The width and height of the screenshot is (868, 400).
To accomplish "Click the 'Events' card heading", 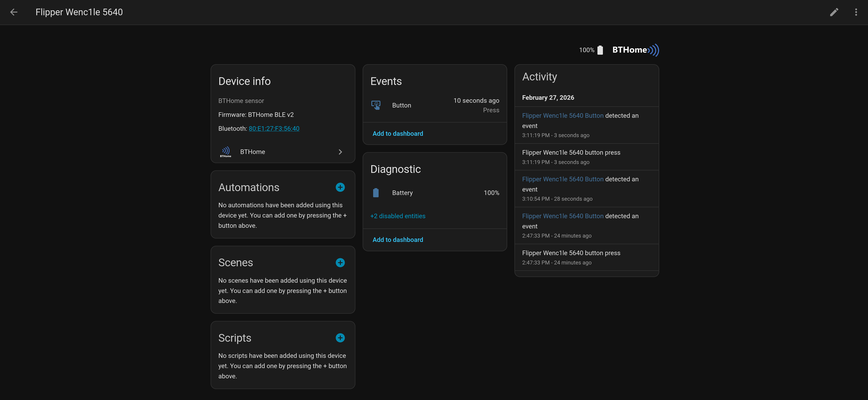I will point(386,81).
